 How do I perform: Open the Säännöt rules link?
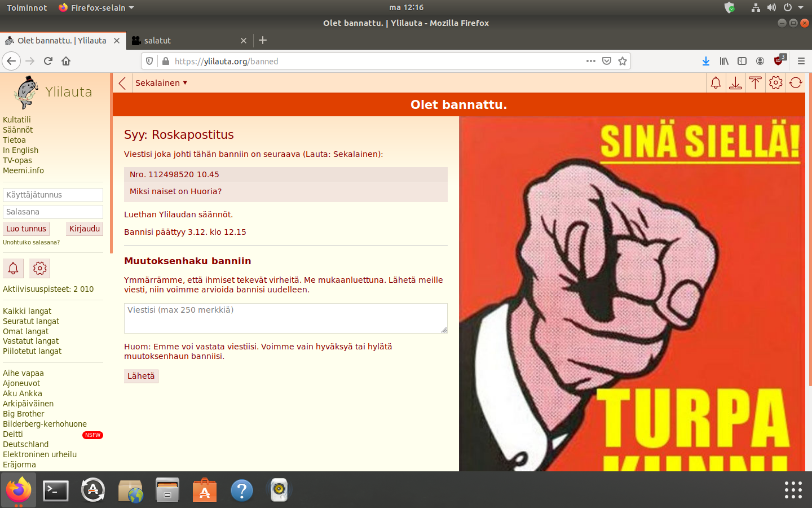tap(17, 130)
